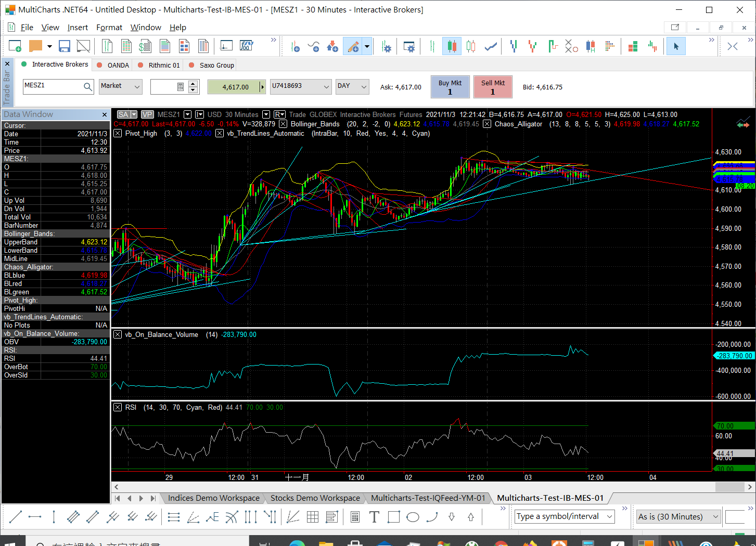Screen dimensions: 756x546
Task: Toggle the vb_On_Balance_Volume study checkbox
Action: click(118, 334)
